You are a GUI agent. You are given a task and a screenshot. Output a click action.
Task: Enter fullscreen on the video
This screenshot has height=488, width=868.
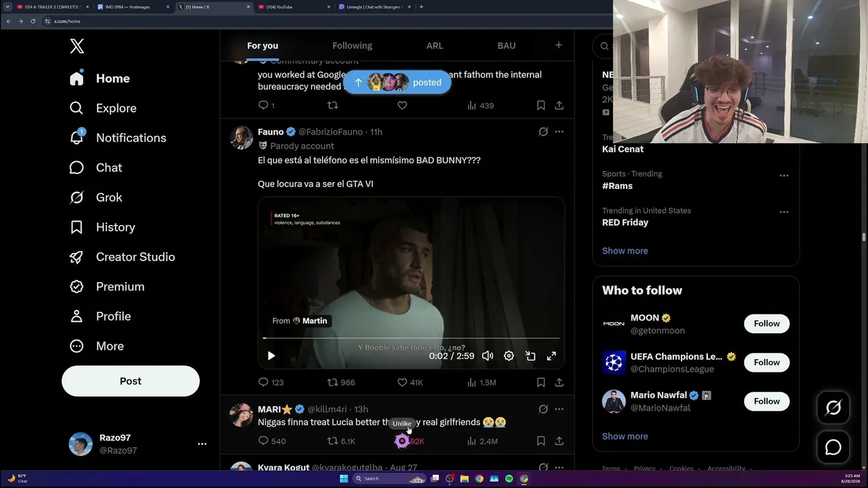click(x=552, y=356)
